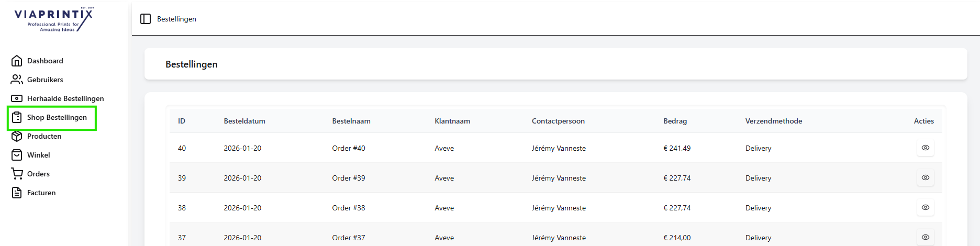Click the eye icon for order 37
980x246 pixels.
click(925, 237)
